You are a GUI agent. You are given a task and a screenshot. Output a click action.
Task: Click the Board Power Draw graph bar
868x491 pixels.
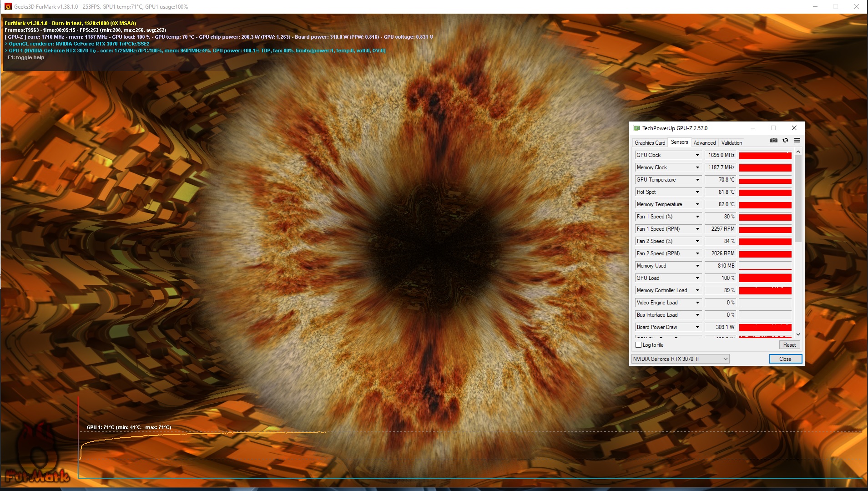tap(765, 327)
